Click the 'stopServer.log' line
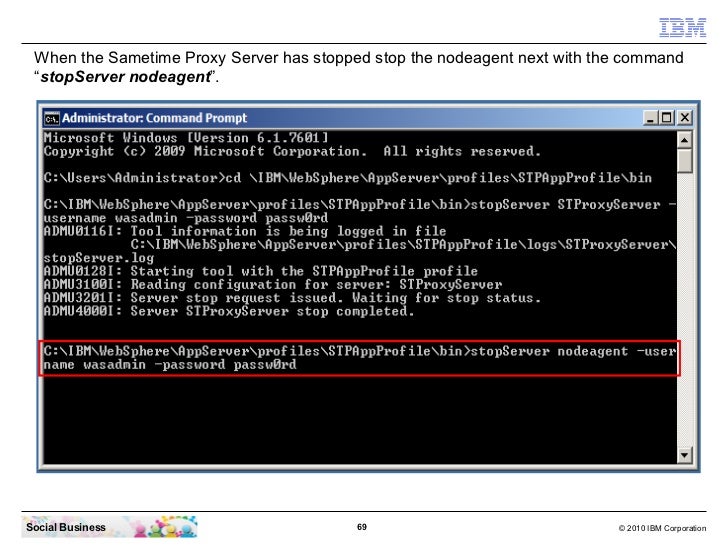Screen dimensions: 728x546 pyautogui.click(x=98, y=258)
